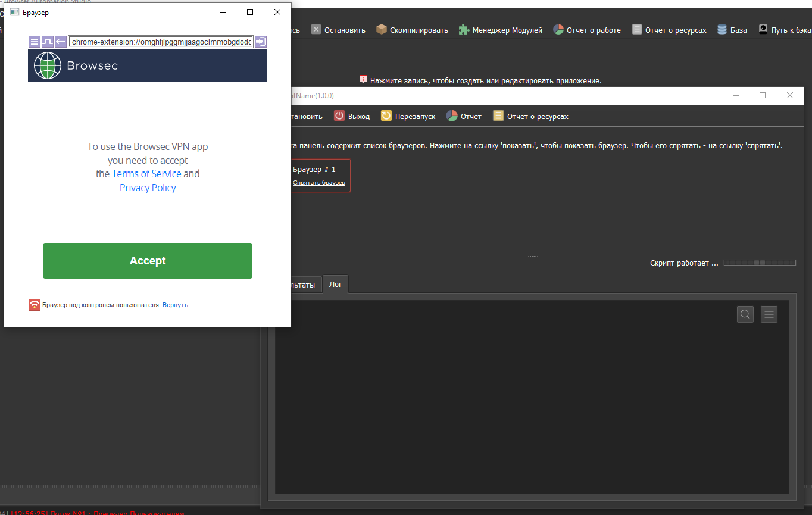812x515 pixels.
Task: Open the embedded browser hamburger menu
Action: (x=34, y=42)
